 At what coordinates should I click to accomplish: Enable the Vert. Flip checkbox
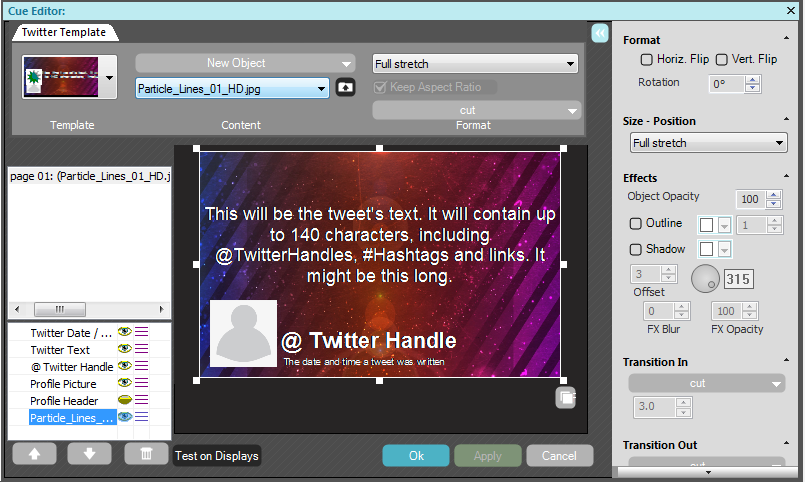coord(721,60)
